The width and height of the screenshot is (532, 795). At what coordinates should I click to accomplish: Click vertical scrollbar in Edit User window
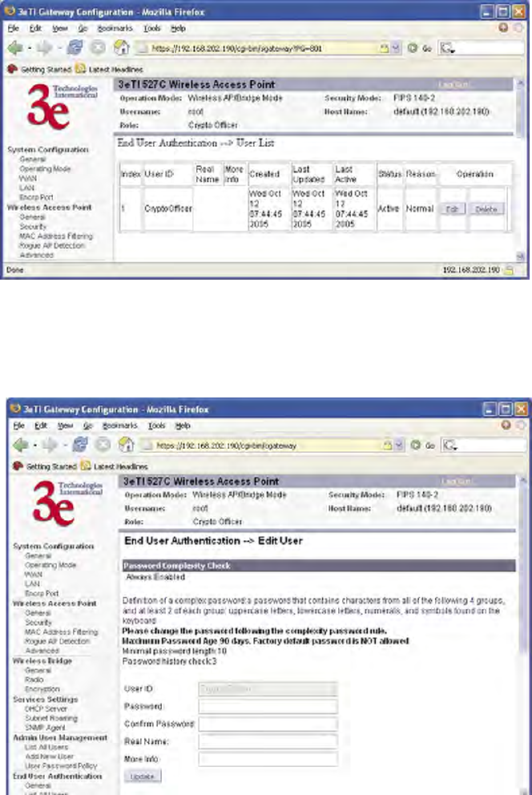click(523, 634)
